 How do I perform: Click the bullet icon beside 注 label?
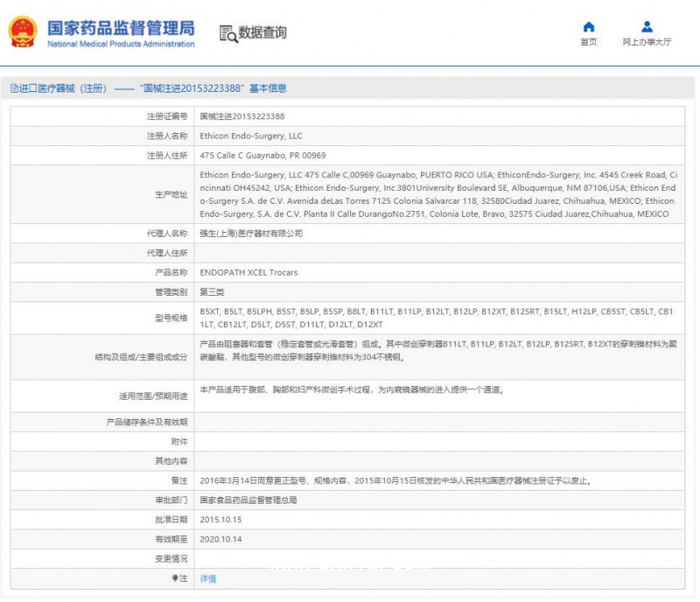174,578
